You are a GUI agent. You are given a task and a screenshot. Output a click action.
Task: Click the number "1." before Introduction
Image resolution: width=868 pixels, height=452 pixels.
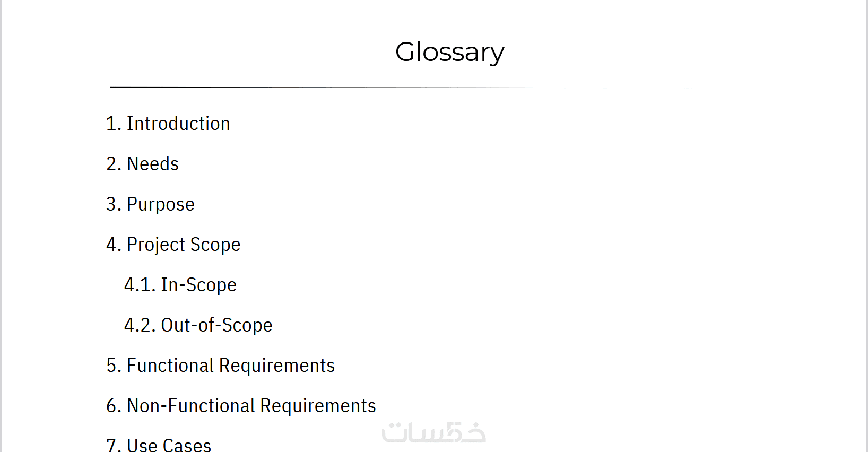(114, 124)
